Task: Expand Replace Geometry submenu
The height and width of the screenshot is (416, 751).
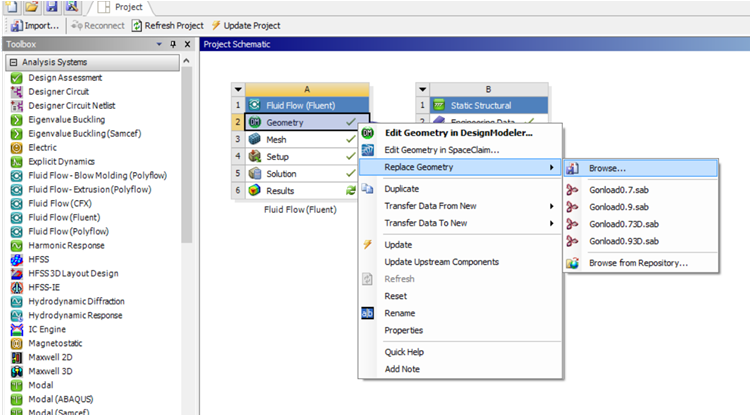Action: click(460, 167)
